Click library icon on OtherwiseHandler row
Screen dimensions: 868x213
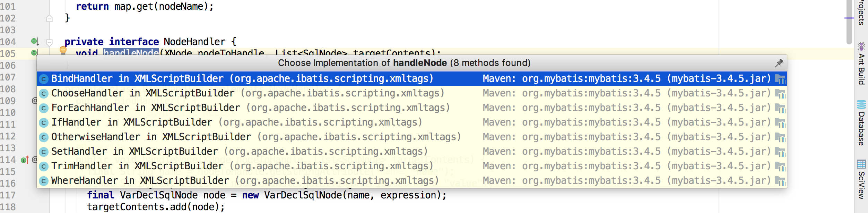click(780, 137)
